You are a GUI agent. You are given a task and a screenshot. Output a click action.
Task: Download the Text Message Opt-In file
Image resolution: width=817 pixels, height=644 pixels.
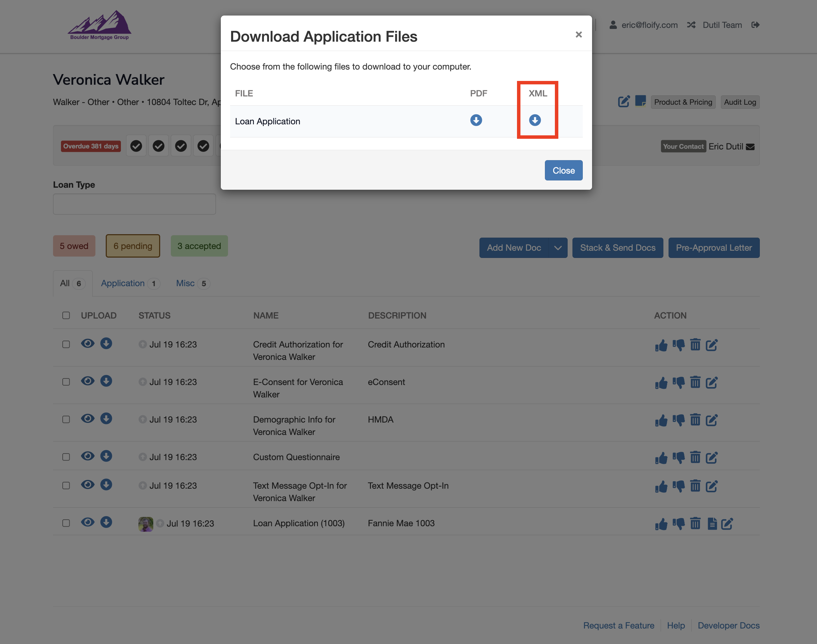(x=106, y=485)
